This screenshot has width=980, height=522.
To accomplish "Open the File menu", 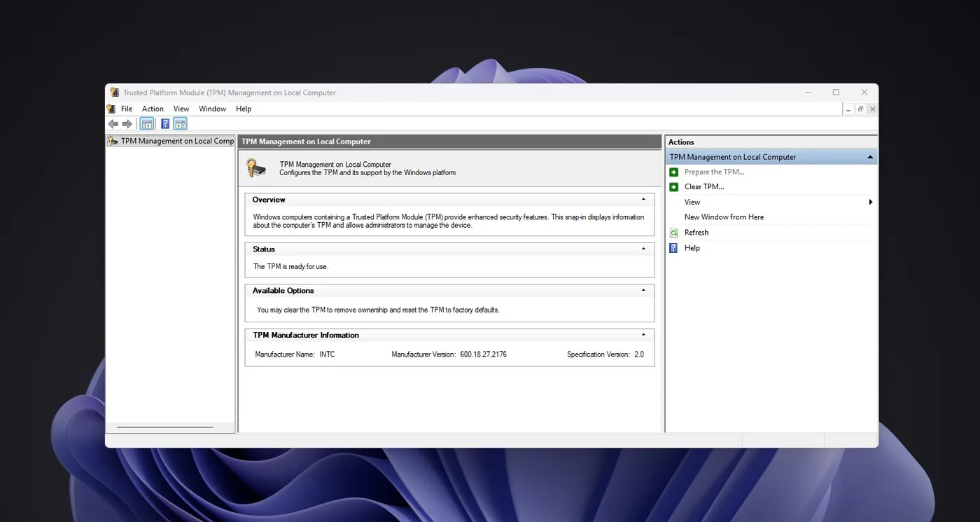I will [127, 109].
